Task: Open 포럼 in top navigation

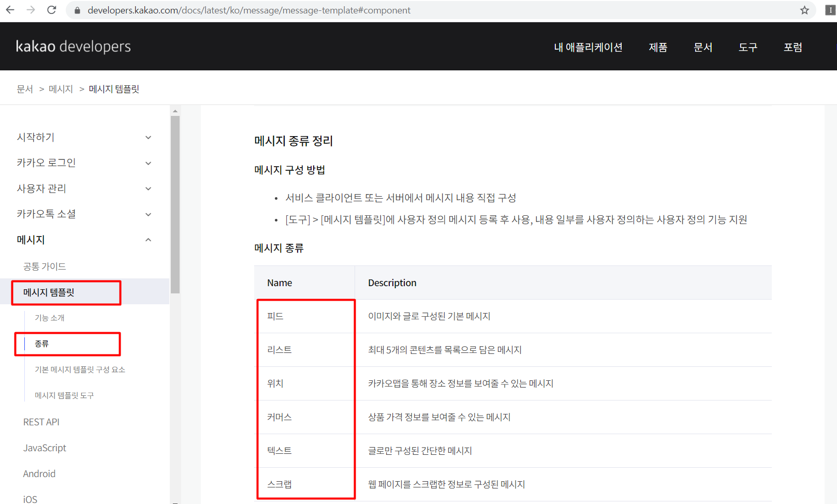Action: pos(792,47)
